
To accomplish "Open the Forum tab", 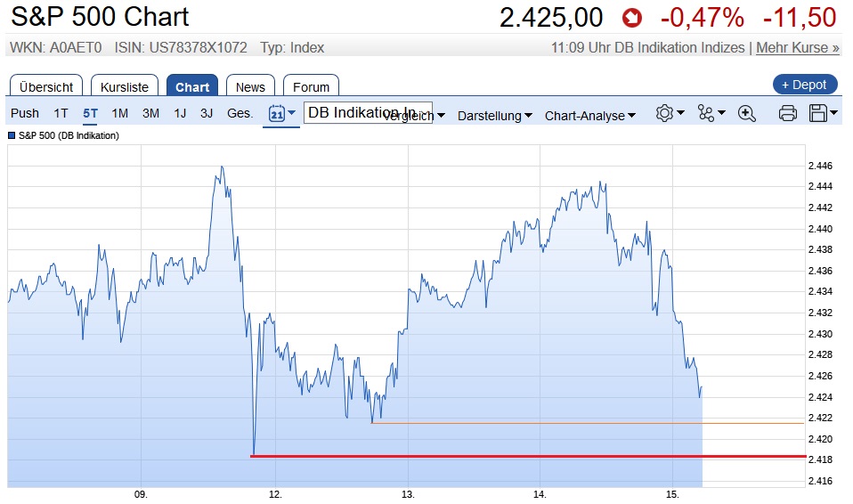I will 311,86.
